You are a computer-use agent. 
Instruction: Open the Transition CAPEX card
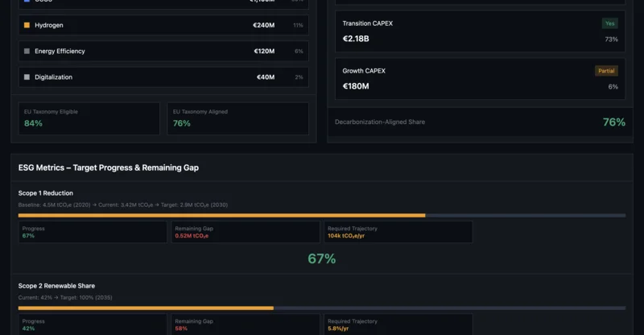coord(480,31)
